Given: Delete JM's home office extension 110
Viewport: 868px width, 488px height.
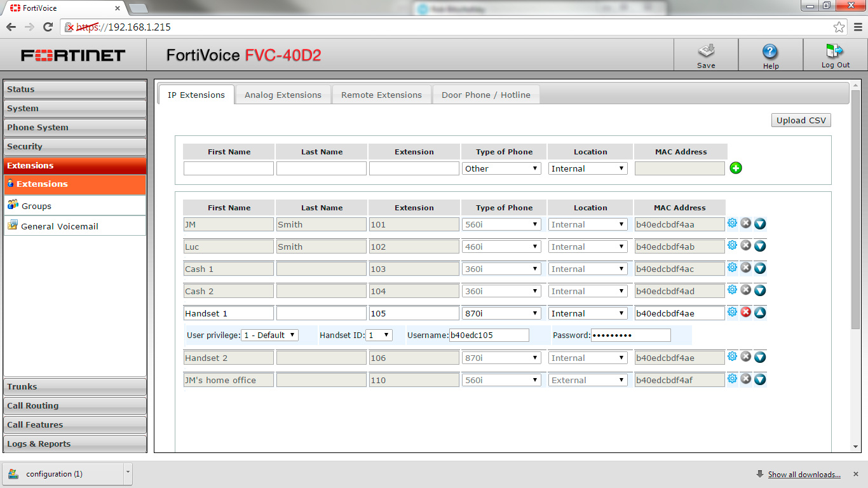Looking at the screenshot, I should [746, 379].
